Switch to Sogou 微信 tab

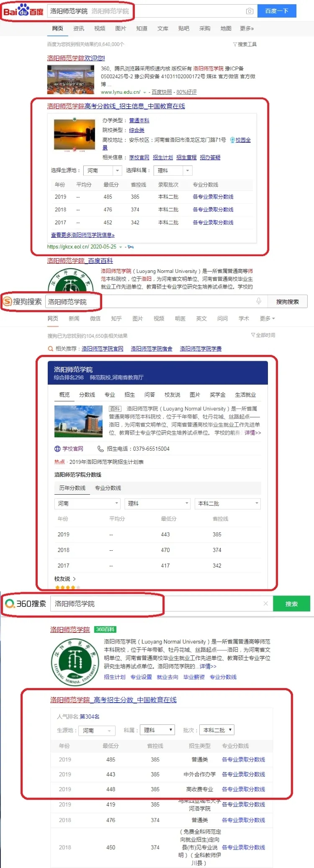coord(95,318)
